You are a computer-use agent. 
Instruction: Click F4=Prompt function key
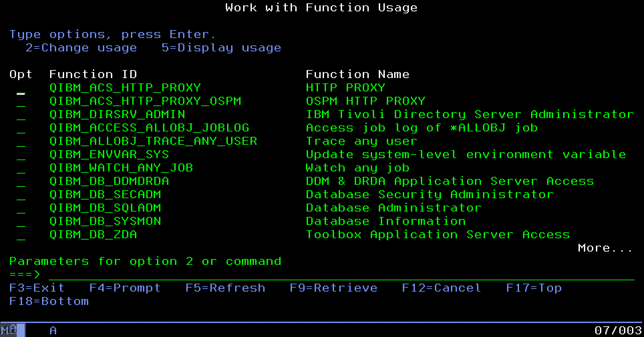point(125,288)
